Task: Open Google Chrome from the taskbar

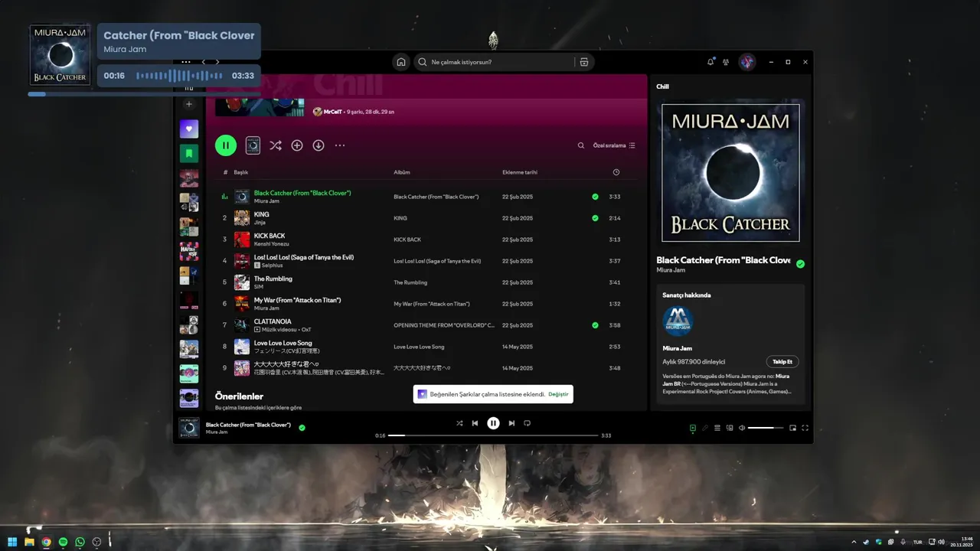Action: (x=46, y=542)
